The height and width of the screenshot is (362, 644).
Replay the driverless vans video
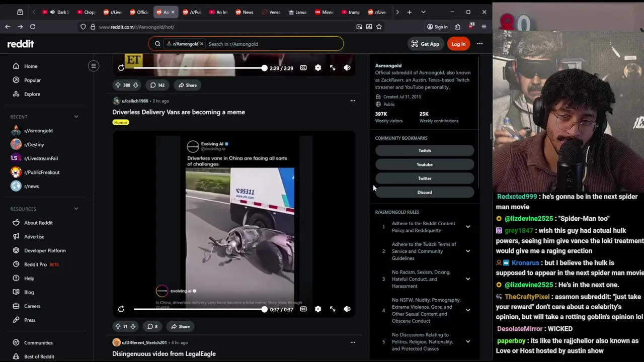(121, 309)
